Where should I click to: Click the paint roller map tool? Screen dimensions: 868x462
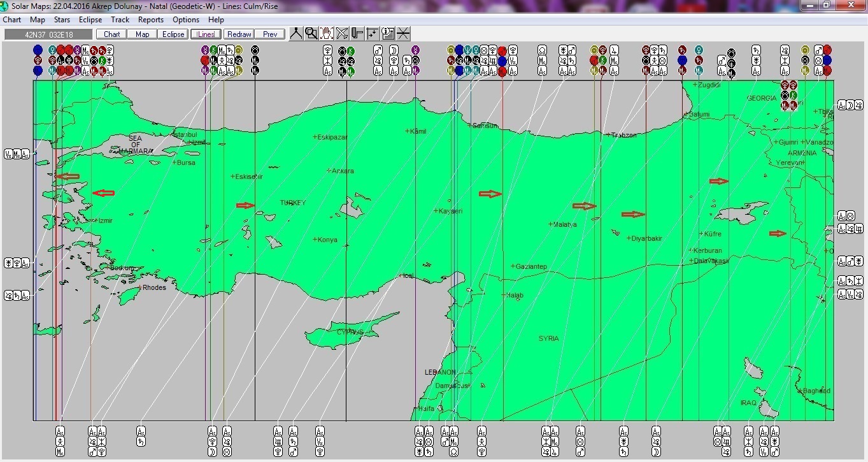(357, 33)
